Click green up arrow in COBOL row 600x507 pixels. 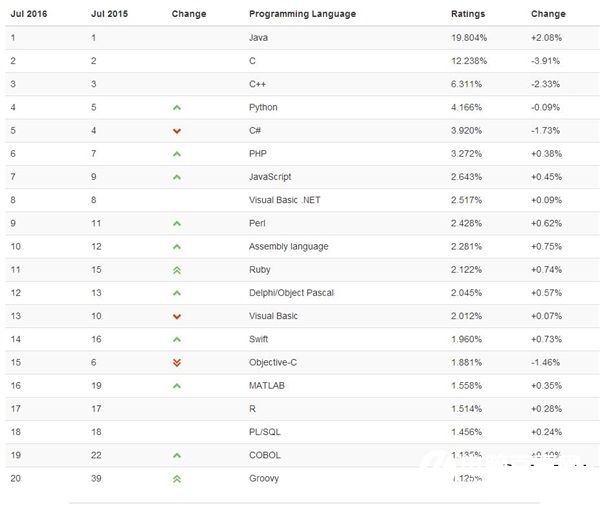pos(176,455)
